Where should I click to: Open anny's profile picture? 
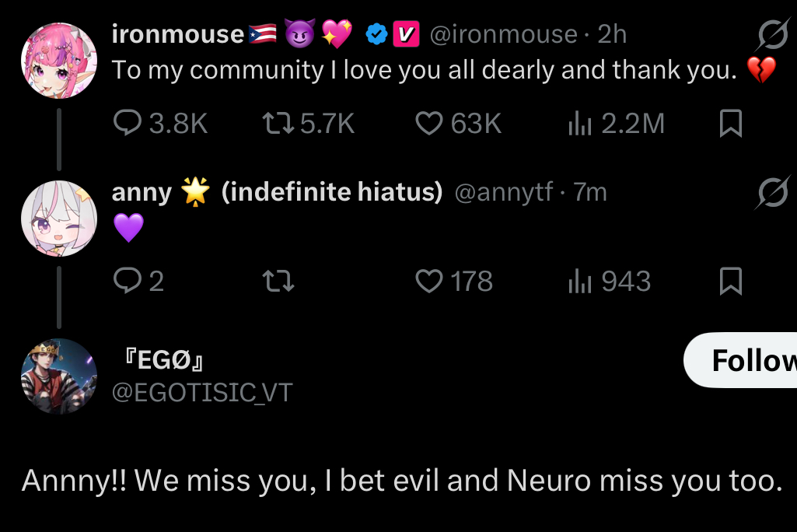click(58, 219)
